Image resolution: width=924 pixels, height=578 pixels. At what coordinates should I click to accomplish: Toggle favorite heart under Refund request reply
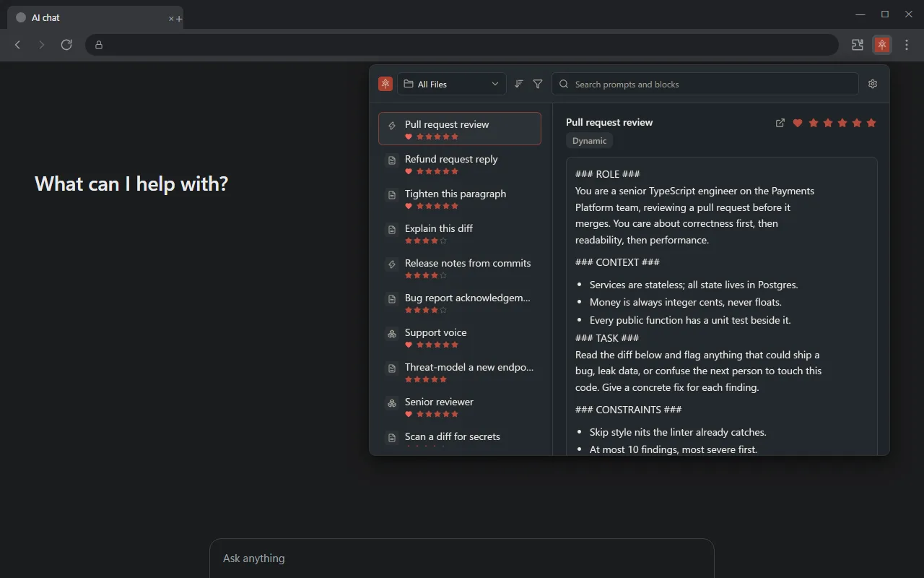click(x=409, y=171)
